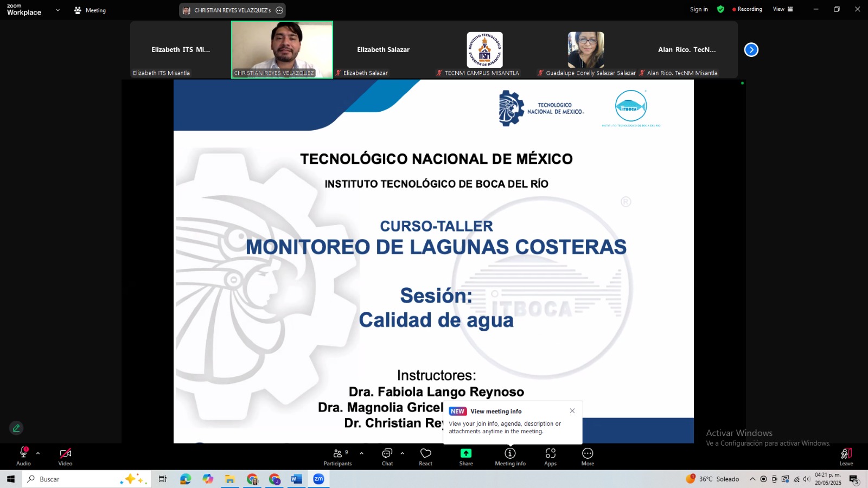Select Elizabeth Salazar participant tile
The height and width of the screenshot is (488, 868).
[384, 50]
